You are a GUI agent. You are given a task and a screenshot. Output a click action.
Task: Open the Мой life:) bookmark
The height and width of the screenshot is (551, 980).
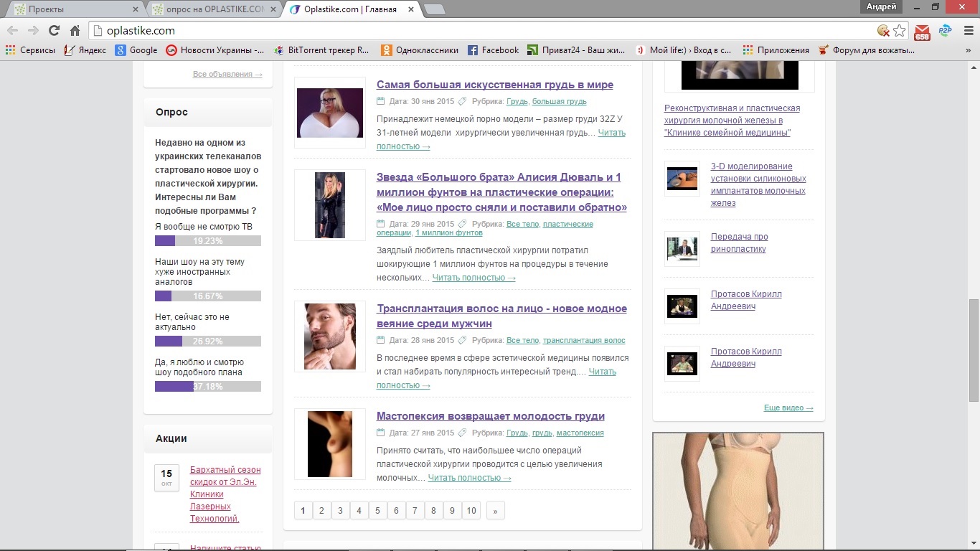click(684, 50)
